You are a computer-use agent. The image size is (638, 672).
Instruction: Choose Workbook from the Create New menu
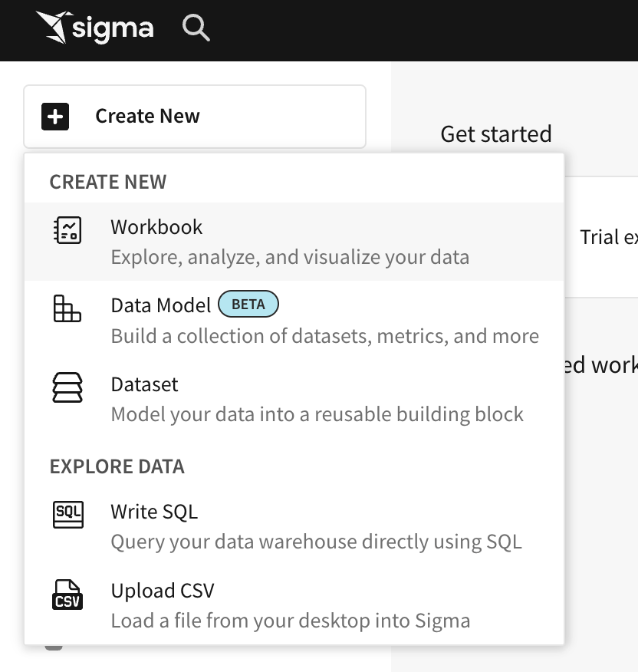[156, 227]
